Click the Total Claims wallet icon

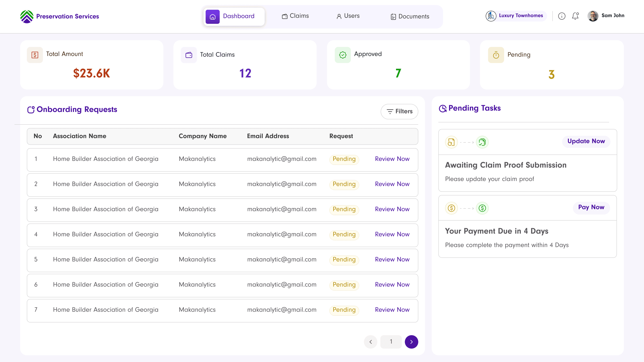coord(189,55)
